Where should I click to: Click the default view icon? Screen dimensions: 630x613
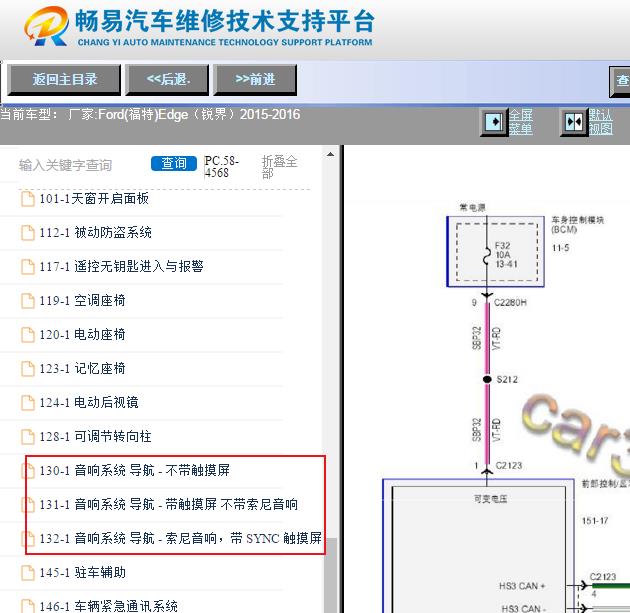point(573,122)
